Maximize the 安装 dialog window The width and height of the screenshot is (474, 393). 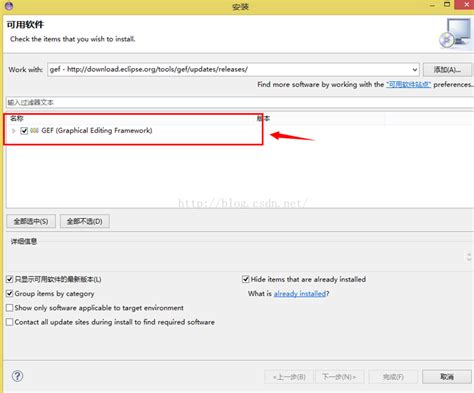(x=447, y=4)
